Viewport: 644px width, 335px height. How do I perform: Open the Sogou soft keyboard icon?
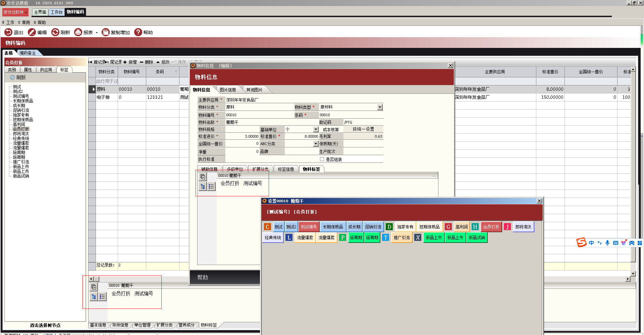tap(615, 243)
